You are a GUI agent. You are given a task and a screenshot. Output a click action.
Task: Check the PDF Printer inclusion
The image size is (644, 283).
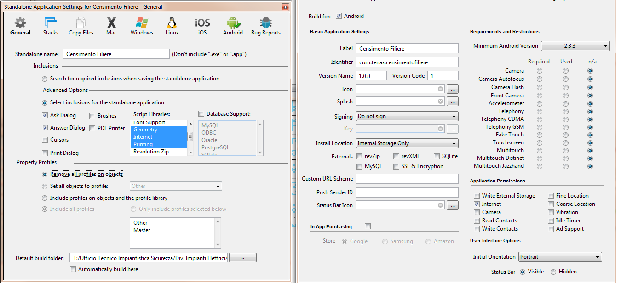92,128
